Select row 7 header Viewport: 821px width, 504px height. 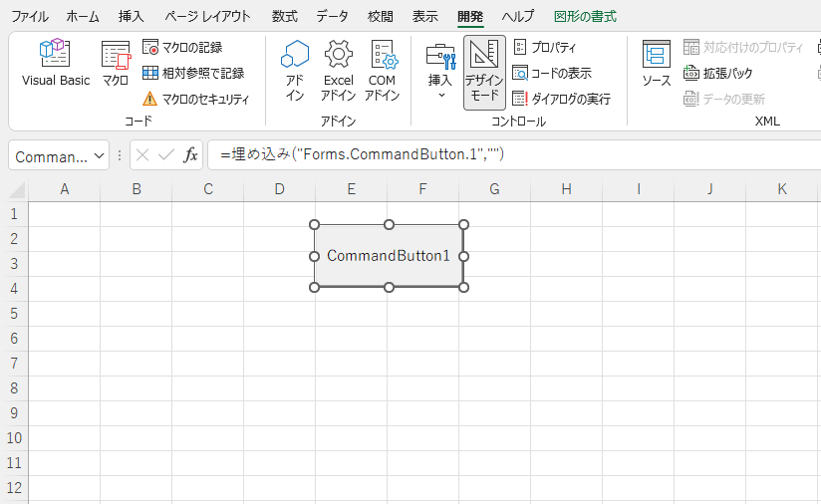tap(14, 364)
